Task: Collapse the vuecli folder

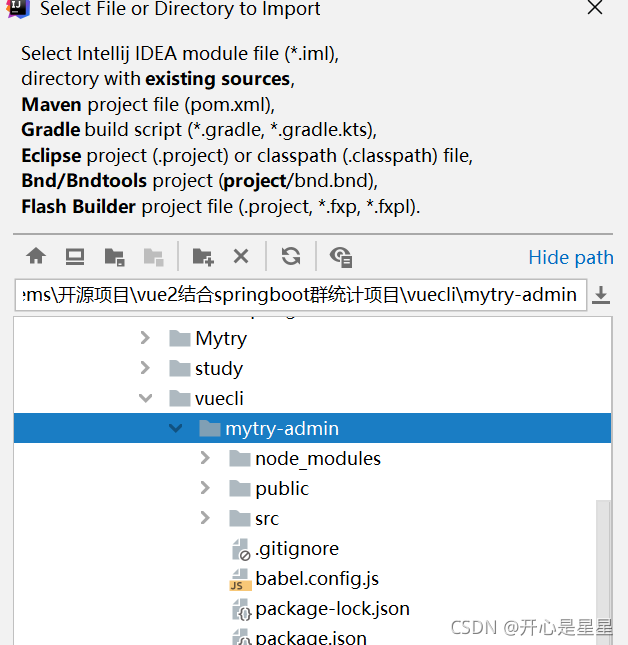Action: click(145, 398)
